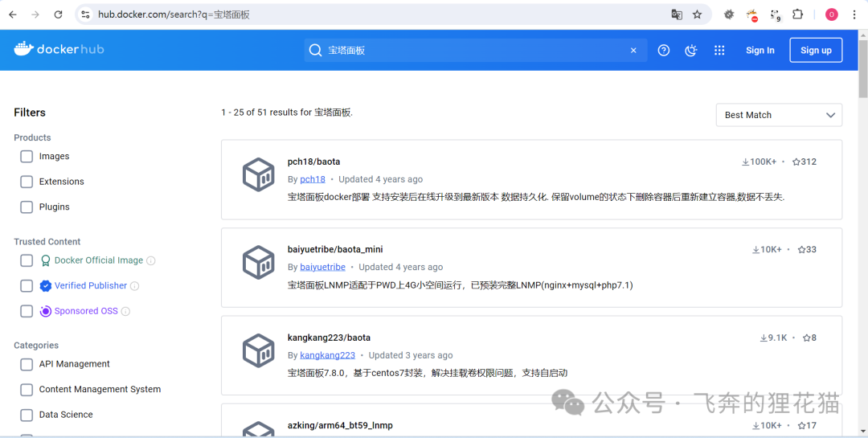Check the Plugins filter

pos(27,207)
